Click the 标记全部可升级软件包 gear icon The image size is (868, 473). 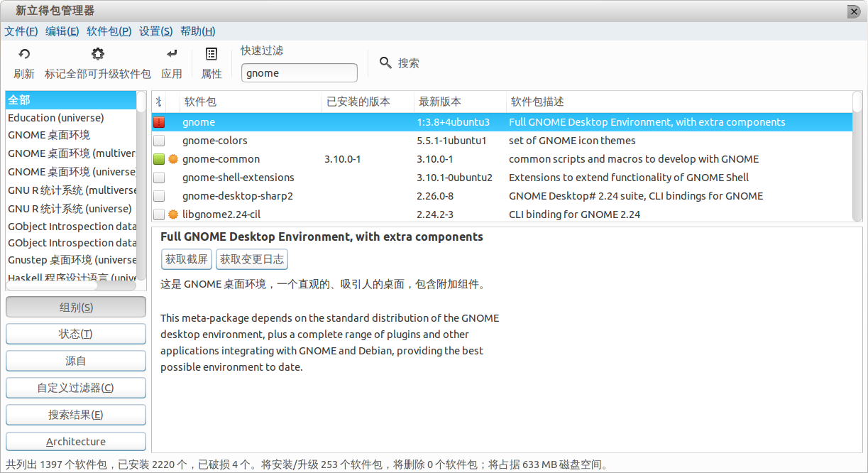98,54
